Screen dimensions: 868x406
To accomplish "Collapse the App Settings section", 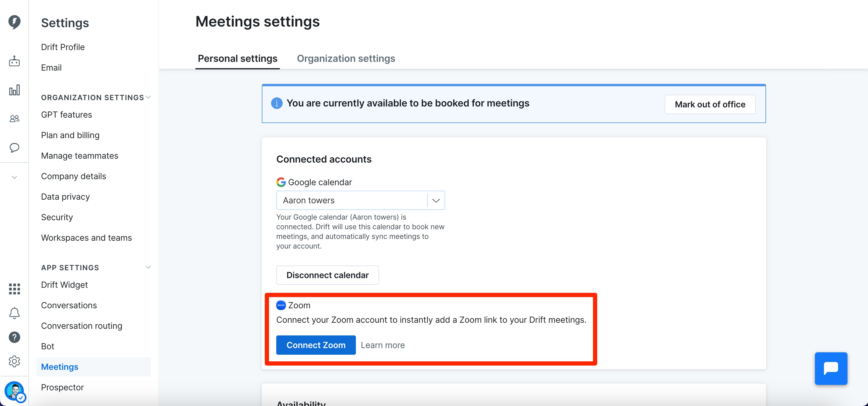I will click(x=148, y=268).
